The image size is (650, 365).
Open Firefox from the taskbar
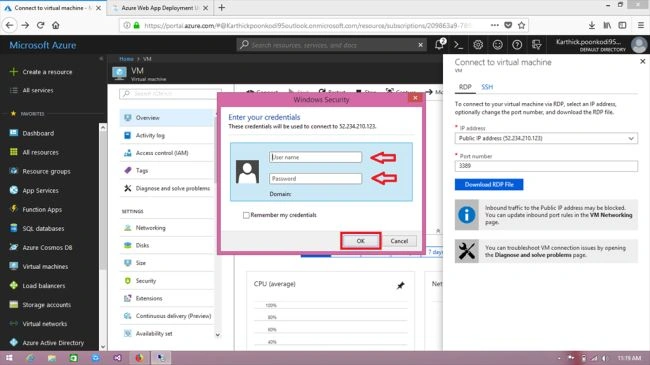tap(139, 358)
